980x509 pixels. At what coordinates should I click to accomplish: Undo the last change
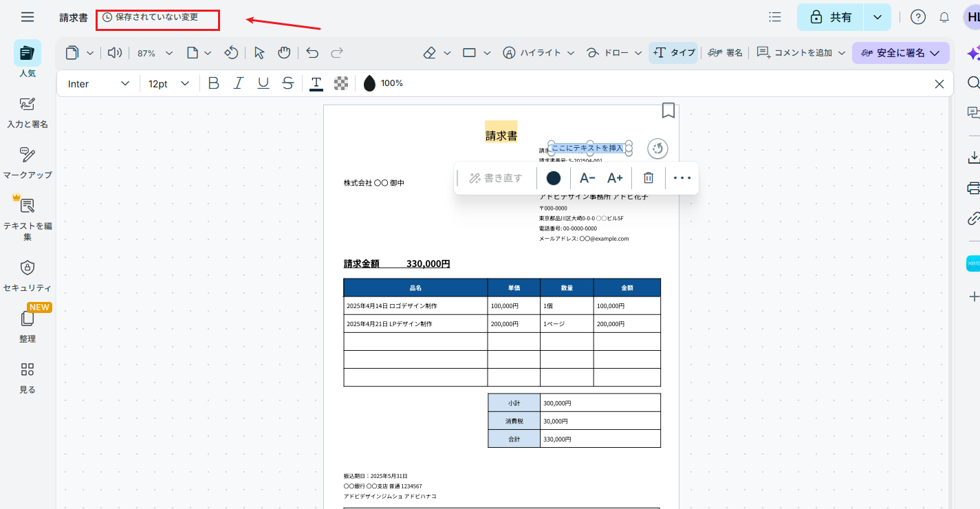312,53
